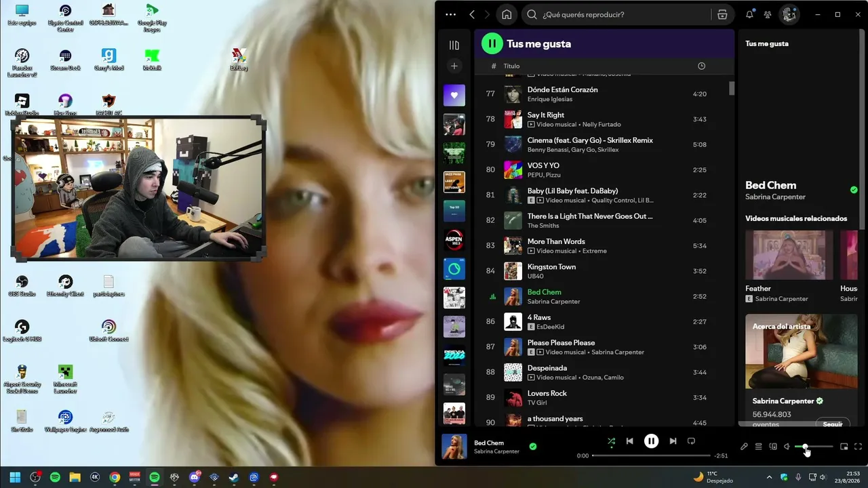Seek on the song progress bar
The width and height of the screenshot is (868, 488).
651,455
